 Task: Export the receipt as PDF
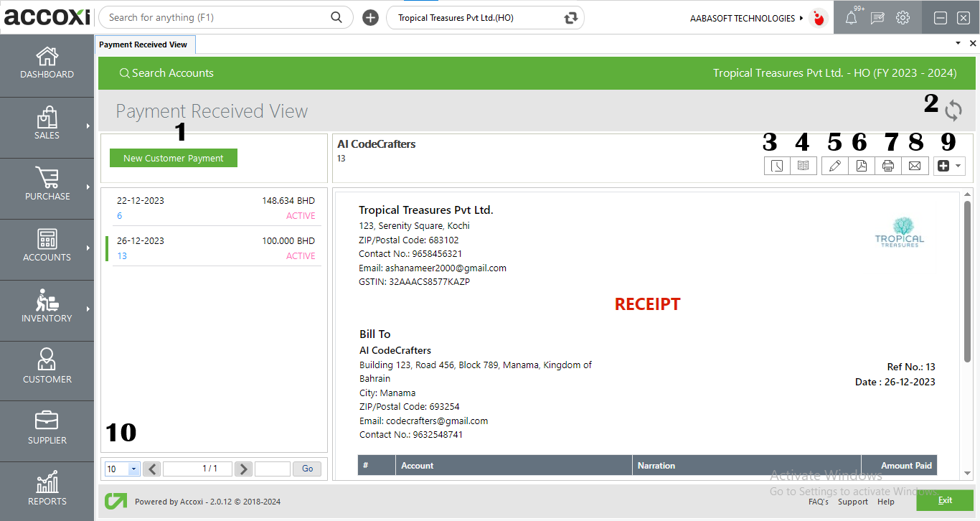[862, 166]
